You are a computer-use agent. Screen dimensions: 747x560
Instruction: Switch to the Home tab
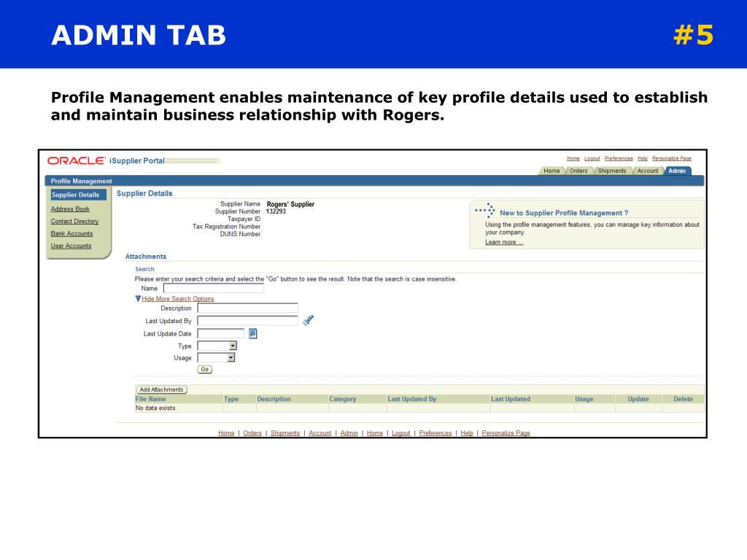pos(551,171)
